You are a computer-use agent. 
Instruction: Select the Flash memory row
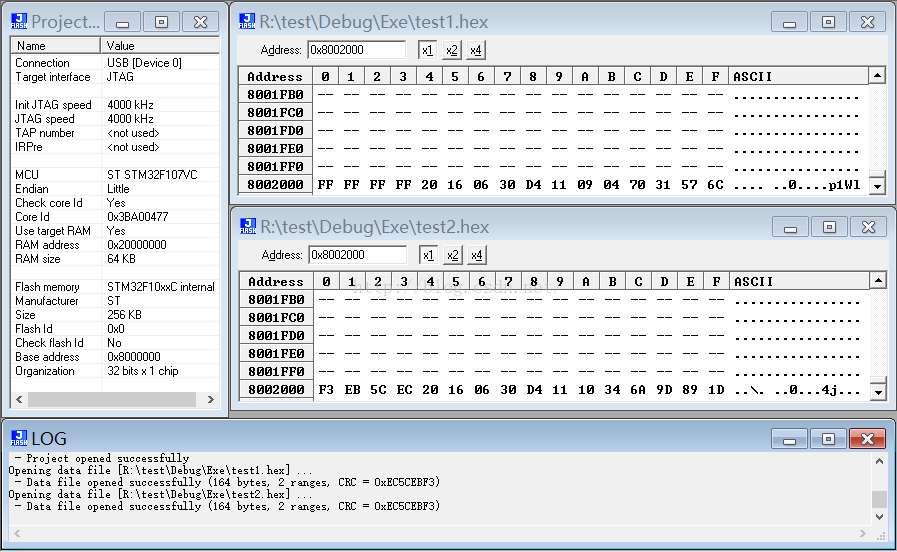point(115,287)
